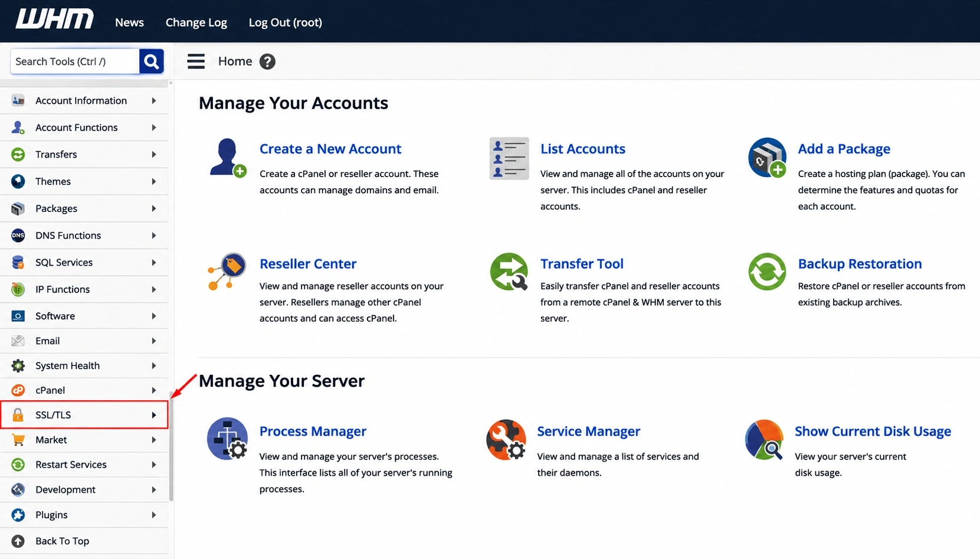The width and height of the screenshot is (980, 559).
Task: Open the Email sidebar menu label
Action: 47,341
